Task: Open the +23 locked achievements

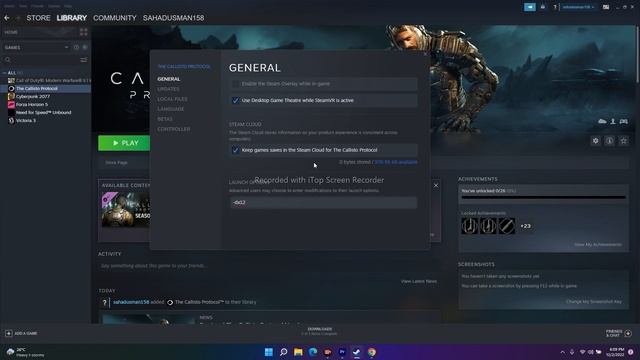Action: click(x=526, y=226)
